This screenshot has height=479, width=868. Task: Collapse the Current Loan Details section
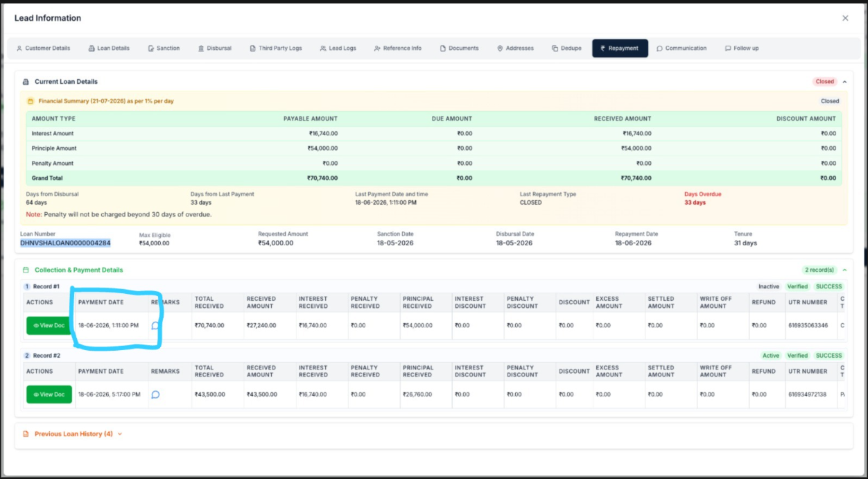pyautogui.click(x=844, y=82)
